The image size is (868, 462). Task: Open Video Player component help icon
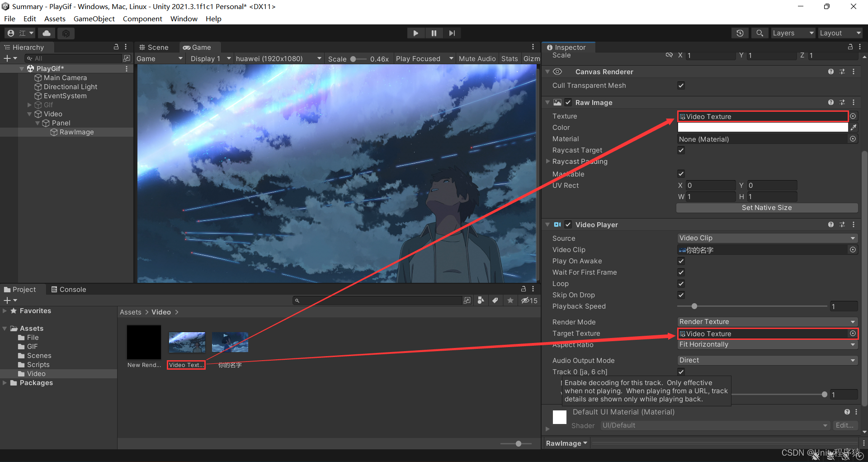pyautogui.click(x=831, y=225)
